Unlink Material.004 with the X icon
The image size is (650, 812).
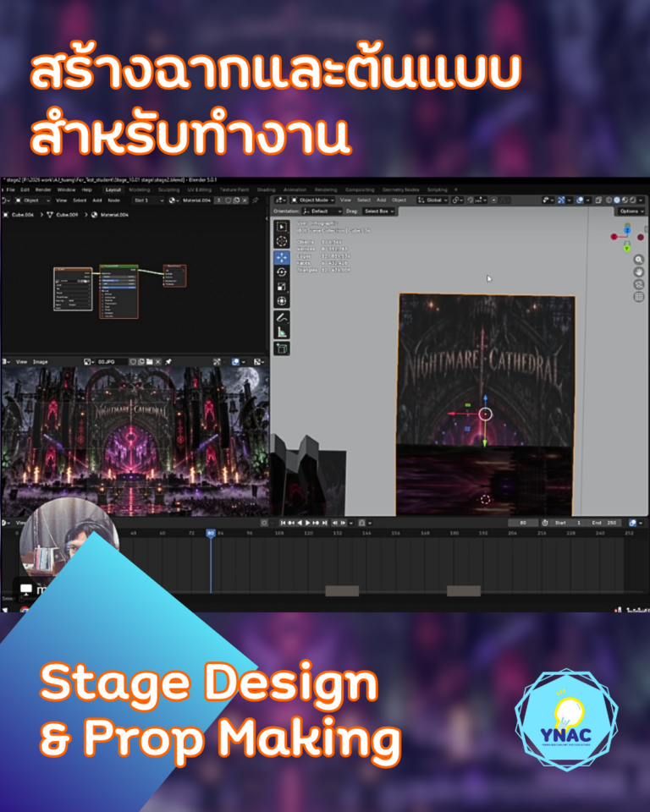[245, 200]
